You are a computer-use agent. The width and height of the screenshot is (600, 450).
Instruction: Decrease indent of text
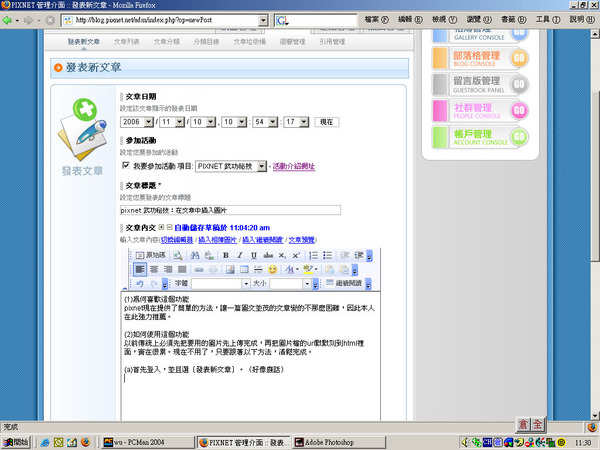[345, 255]
